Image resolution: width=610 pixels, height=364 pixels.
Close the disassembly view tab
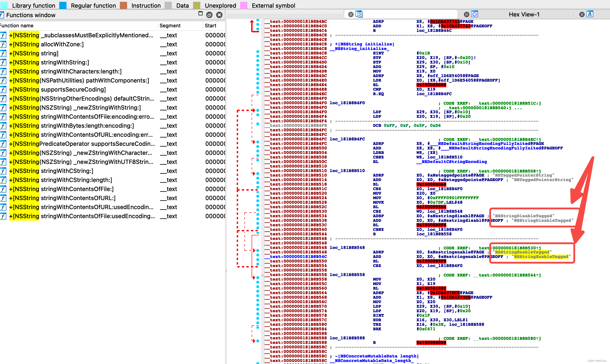[351, 14]
